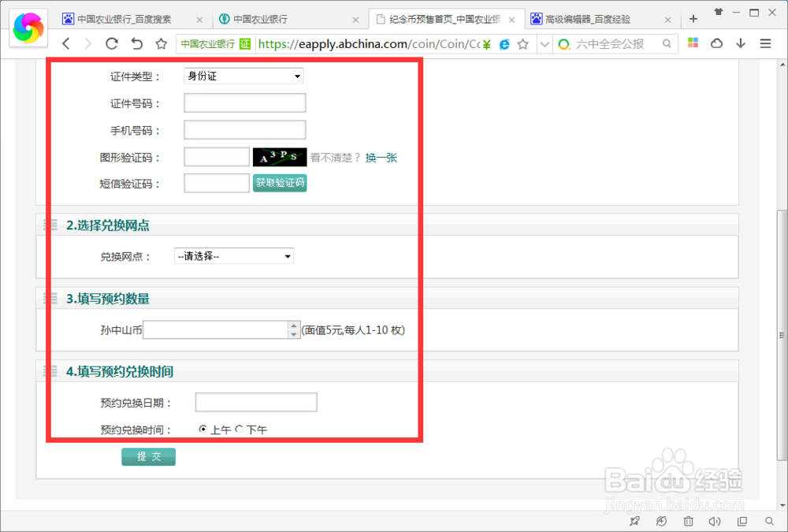788x532 pixels.
Task: Open the magnifier zoom icon in status bar
Action: pyautogui.click(x=770, y=521)
